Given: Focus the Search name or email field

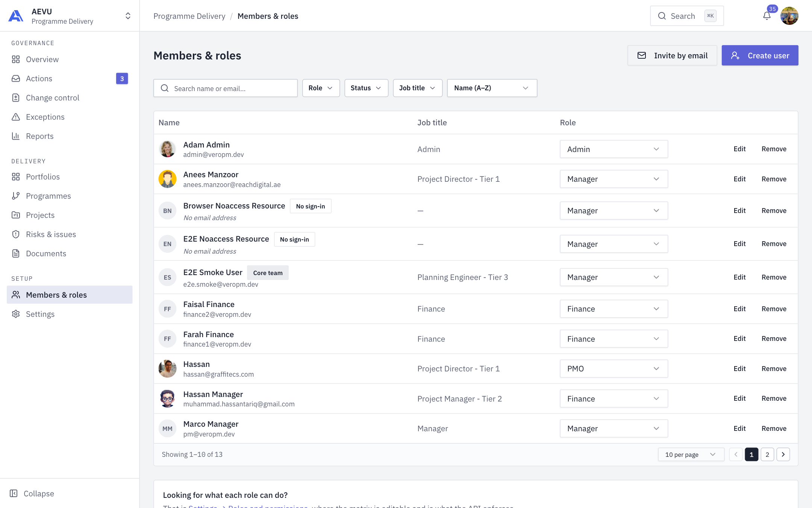Looking at the screenshot, I should pos(226,88).
